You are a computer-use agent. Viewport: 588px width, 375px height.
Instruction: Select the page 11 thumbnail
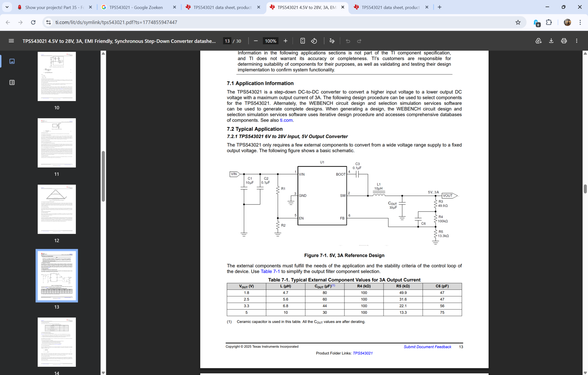pos(57,143)
